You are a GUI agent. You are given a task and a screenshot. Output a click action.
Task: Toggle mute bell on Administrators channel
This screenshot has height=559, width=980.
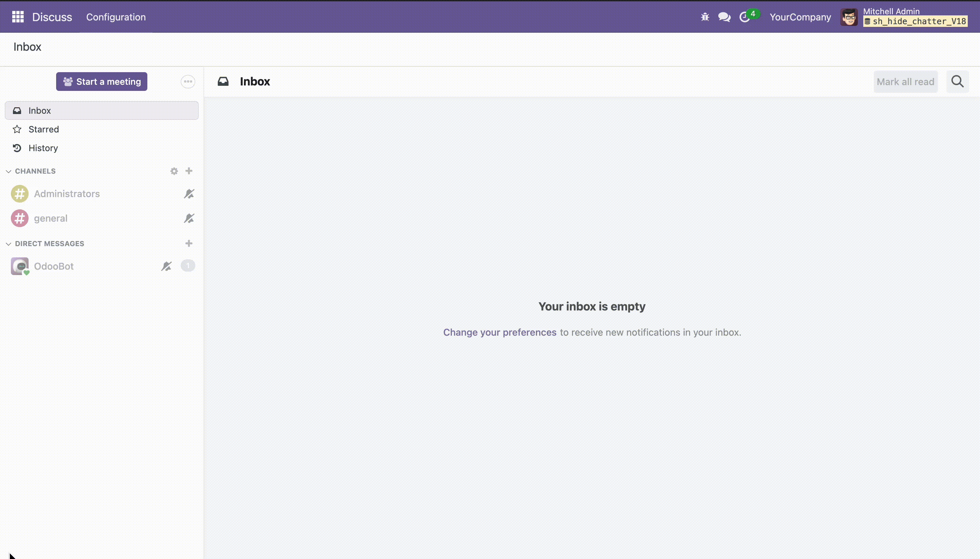(189, 193)
